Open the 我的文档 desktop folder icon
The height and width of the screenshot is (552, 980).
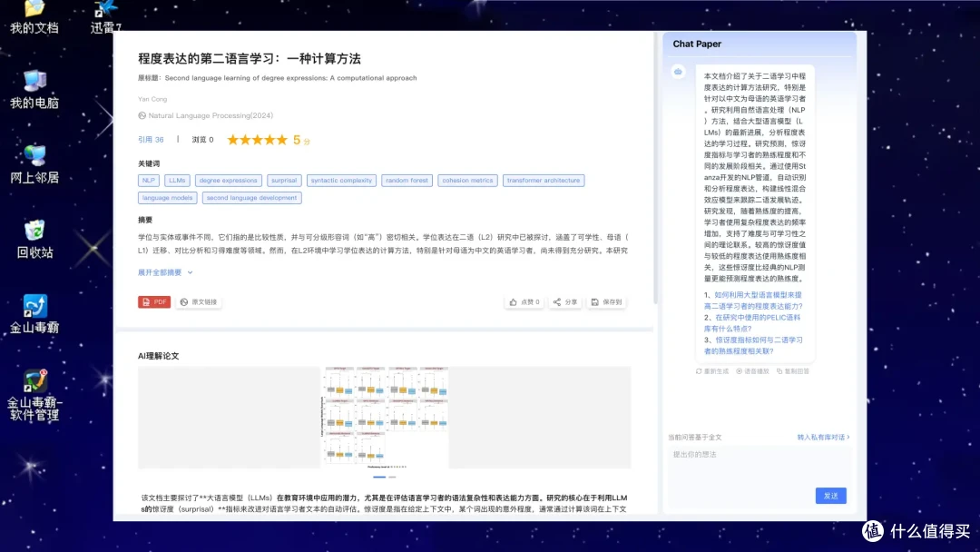tap(34, 16)
